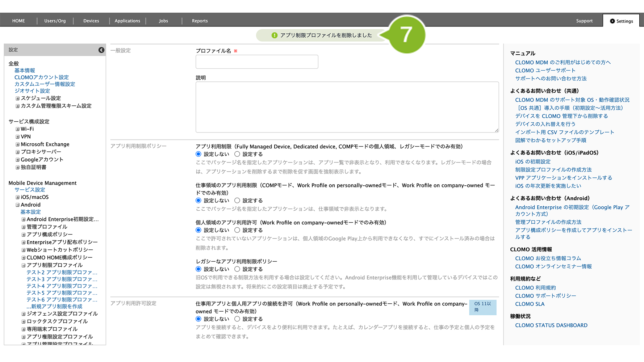644x362 pixels.
Task: Open the Applications menu tab
Action: [x=127, y=21]
